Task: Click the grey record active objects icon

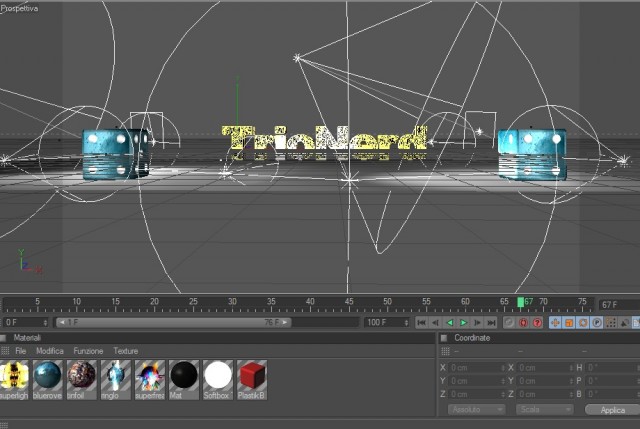Action: pyautogui.click(x=509, y=323)
